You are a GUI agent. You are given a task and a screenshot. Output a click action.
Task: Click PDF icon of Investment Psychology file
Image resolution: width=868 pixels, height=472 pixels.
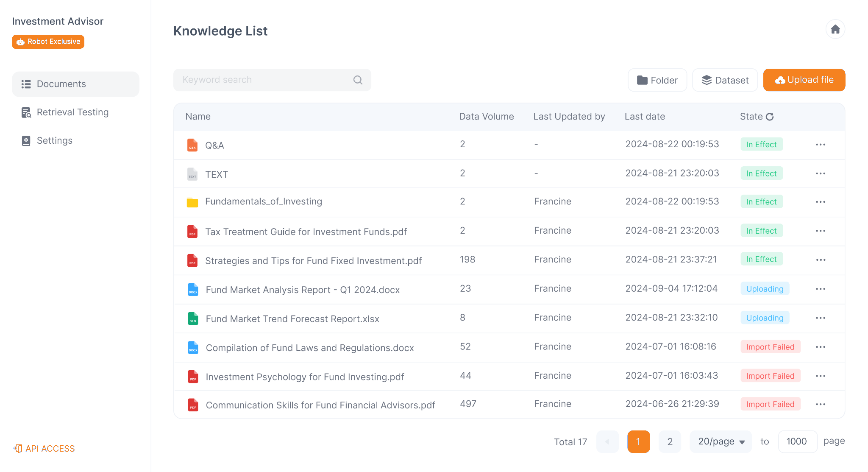click(193, 377)
